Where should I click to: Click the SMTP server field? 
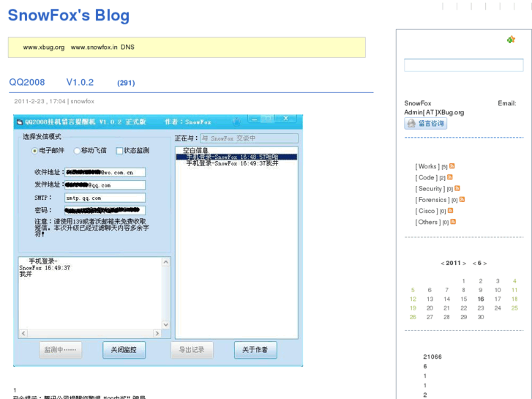(x=105, y=198)
